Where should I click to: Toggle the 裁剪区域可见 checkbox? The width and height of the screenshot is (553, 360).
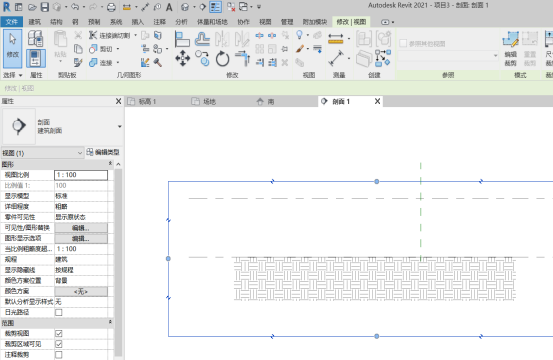(x=59, y=344)
